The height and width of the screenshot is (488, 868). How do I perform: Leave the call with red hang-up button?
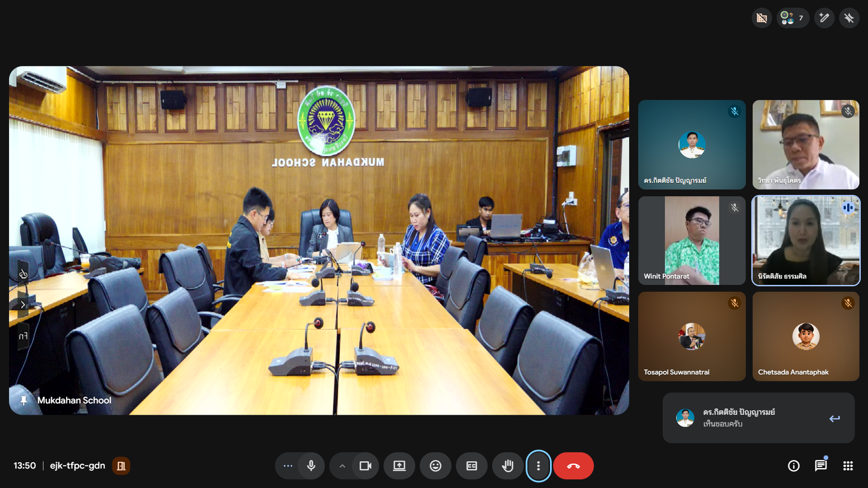click(573, 466)
